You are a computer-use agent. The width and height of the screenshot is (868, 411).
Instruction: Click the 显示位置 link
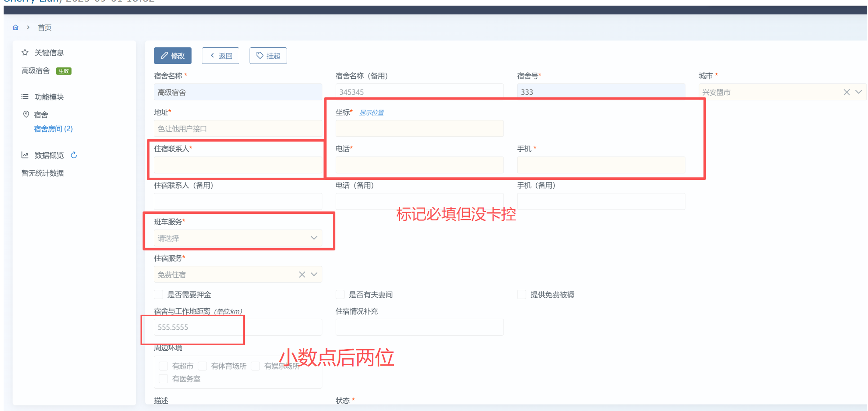[x=371, y=113]
